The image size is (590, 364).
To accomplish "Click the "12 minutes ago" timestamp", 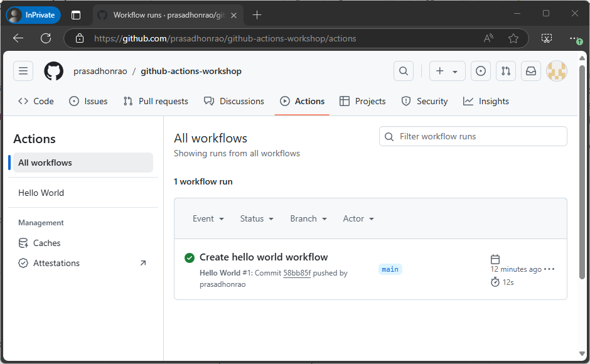I will tap(516, 269).
